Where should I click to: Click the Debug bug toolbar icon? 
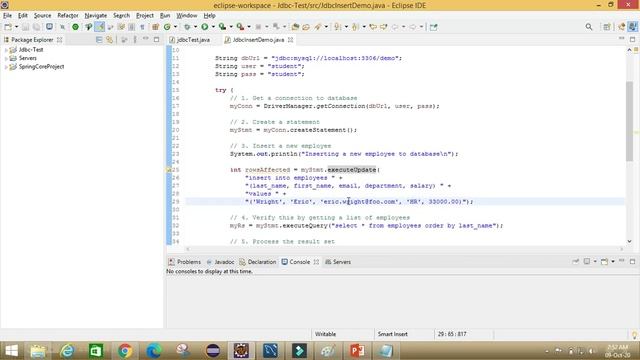point(187,27)
